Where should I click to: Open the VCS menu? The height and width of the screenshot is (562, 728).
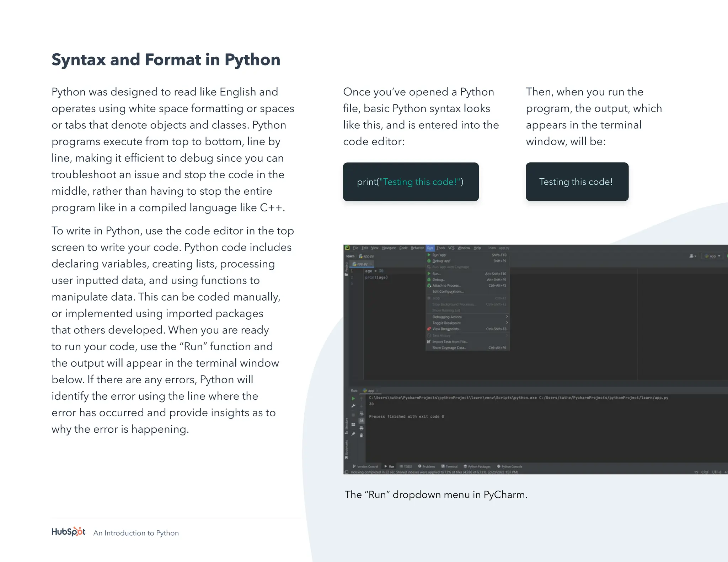point(451,248)
